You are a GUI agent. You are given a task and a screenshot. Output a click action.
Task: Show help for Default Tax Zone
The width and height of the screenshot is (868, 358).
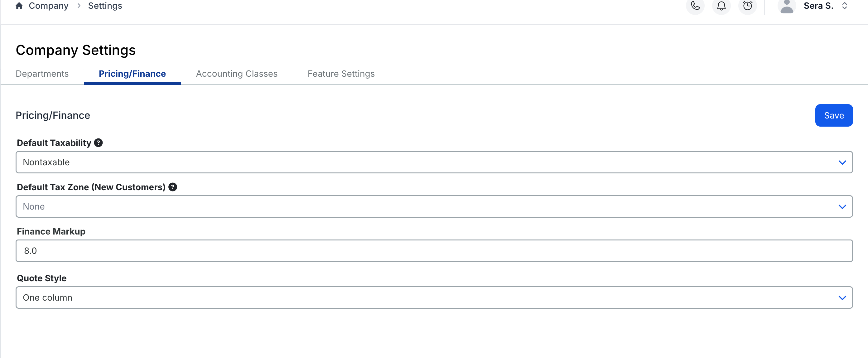click(x=173, y=187)
